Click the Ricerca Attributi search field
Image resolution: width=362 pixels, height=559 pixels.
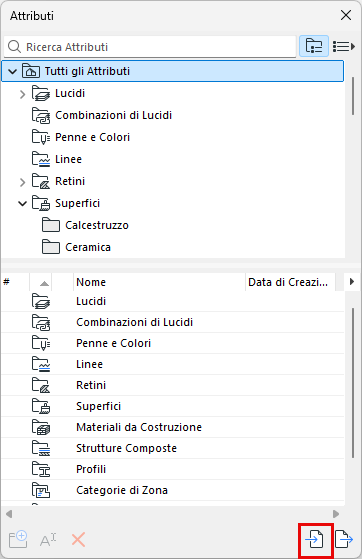coord(150,47)
